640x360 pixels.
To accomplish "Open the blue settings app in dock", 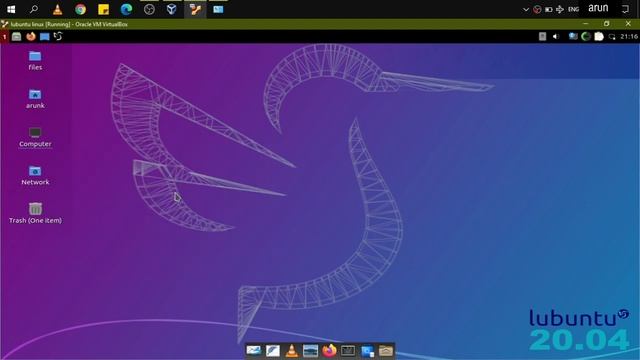I will coord(367,351).
